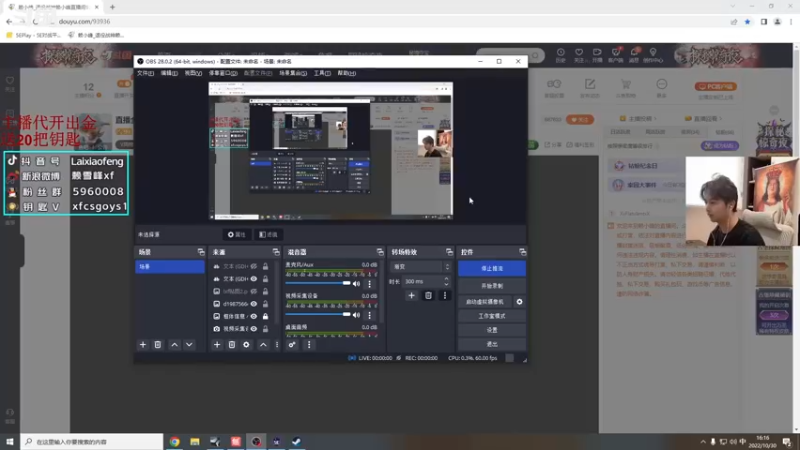
Task: Show the hidden 文本 (GDI+) text source
Action: tap(254, 266)
